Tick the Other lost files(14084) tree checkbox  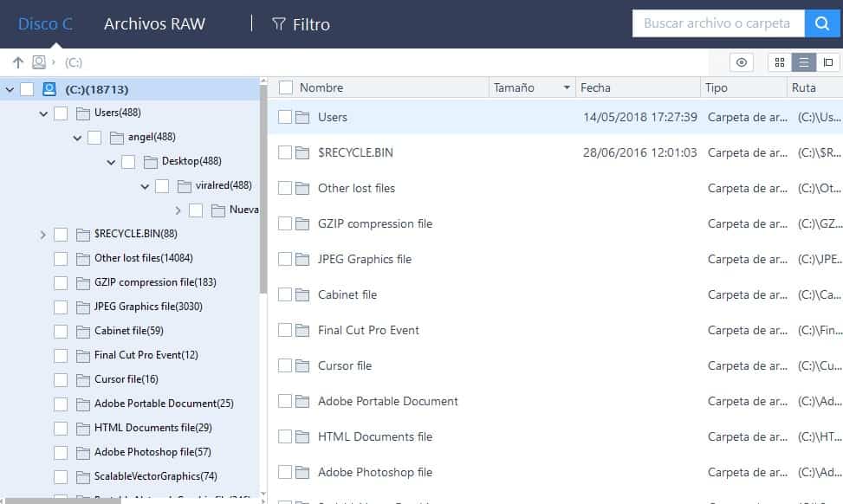pos(61,259)
